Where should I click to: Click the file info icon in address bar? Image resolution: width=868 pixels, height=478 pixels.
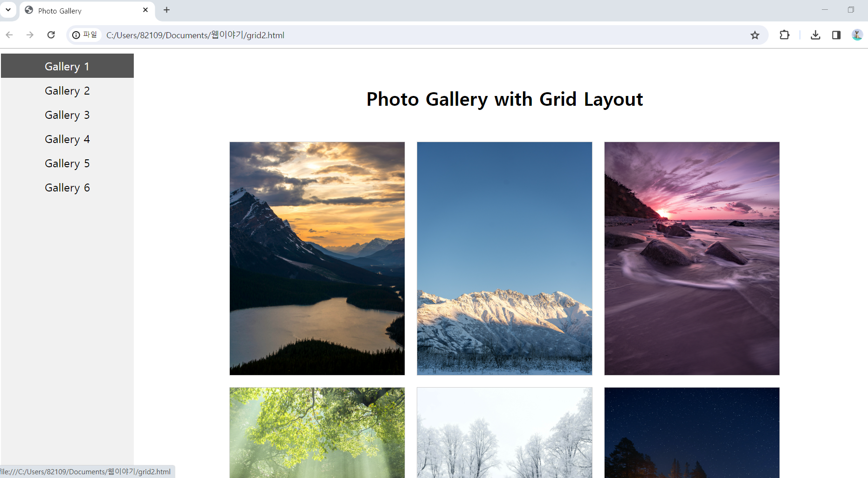tap(85, 35)
